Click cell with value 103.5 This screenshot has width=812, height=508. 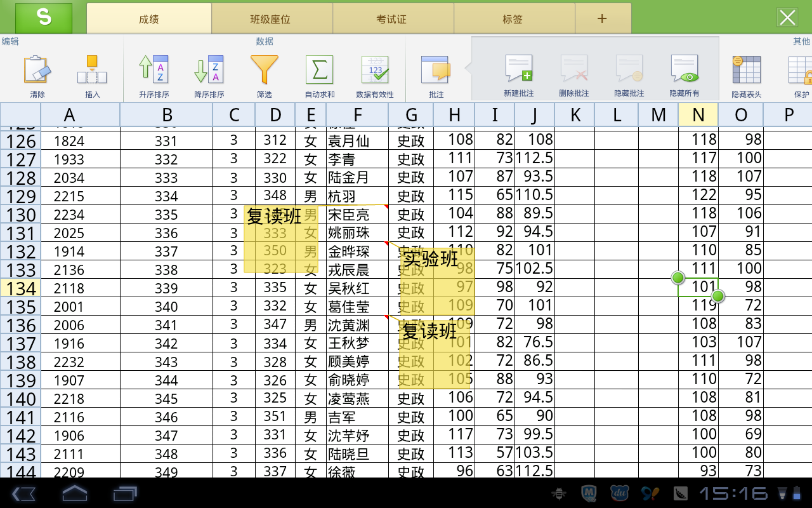click(535, 453)
